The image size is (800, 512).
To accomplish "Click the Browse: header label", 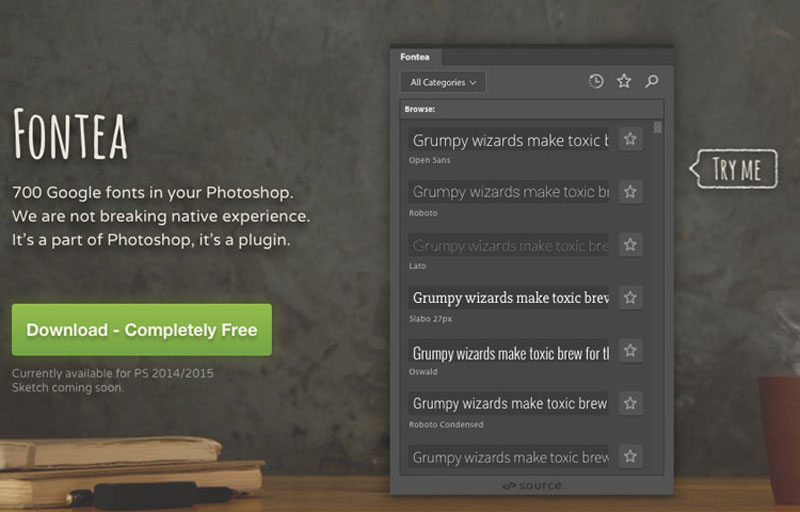I will pos(419,109).
